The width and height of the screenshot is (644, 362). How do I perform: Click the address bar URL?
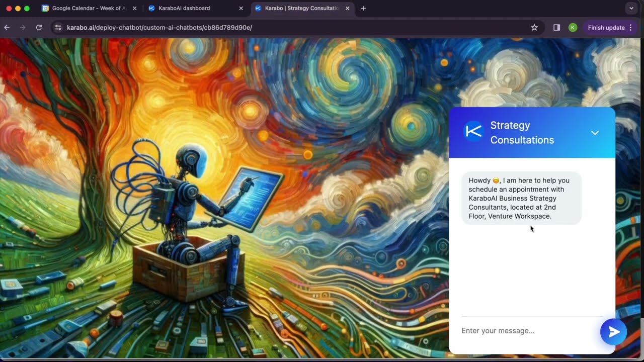pyautogui.click(x=159, y=28)
